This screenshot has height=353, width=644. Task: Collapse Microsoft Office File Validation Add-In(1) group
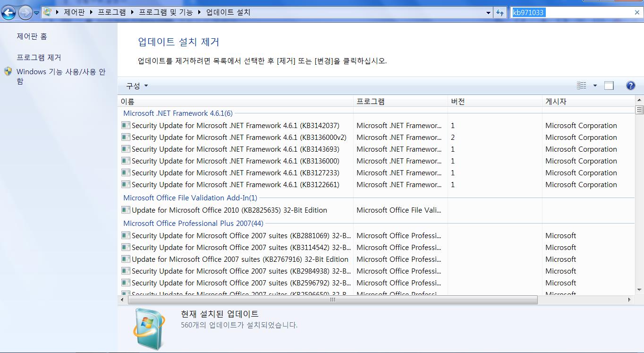point(190,198)
